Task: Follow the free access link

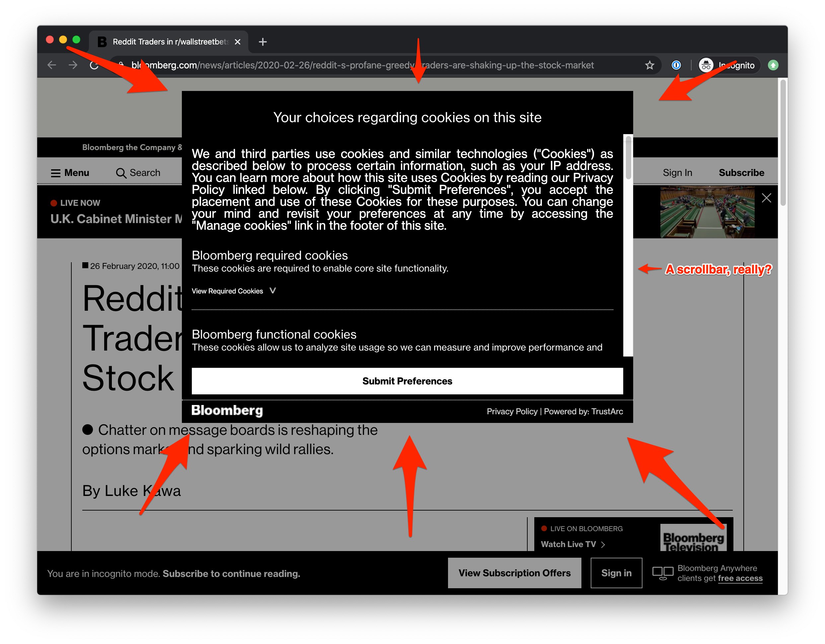Action: (x=740, y=578)
